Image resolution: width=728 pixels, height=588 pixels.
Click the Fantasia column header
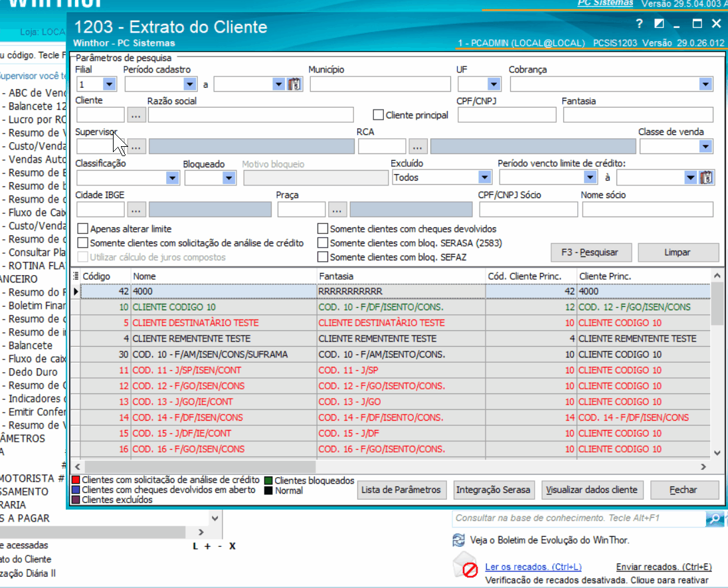[401, 276]
